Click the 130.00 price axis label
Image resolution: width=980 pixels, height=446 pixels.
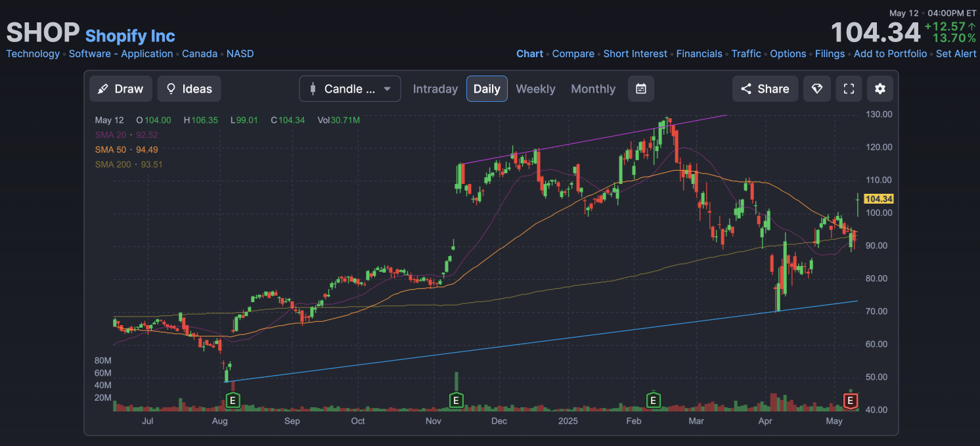[x=879, y=114]
